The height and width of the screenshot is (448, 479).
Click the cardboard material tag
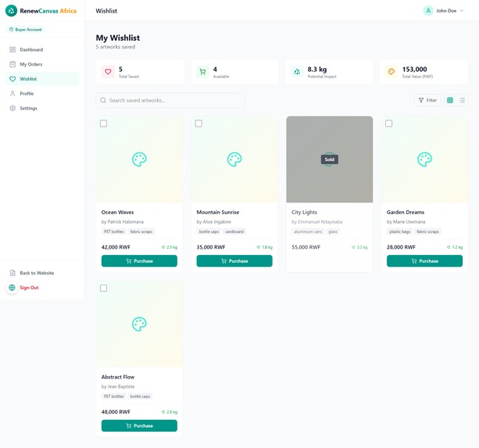(x=234, y=231)
